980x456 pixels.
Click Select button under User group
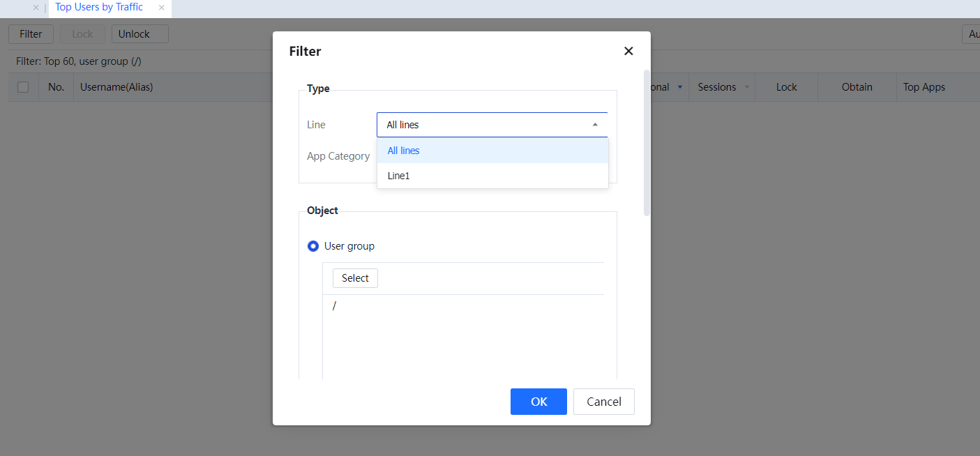pyautogui.click(x=355, y=278)
